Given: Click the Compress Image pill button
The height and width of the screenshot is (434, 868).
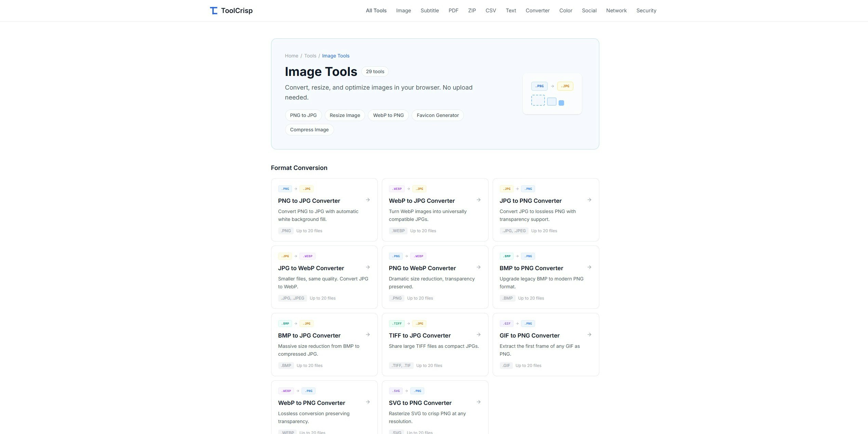Looking at the screenshot, I should (309, 129).
